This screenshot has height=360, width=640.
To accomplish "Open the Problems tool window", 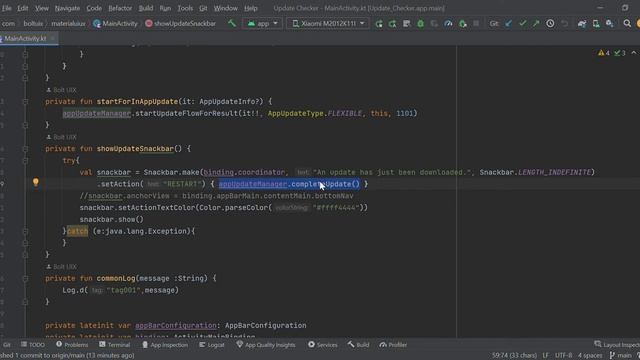I will coord(72,345).
